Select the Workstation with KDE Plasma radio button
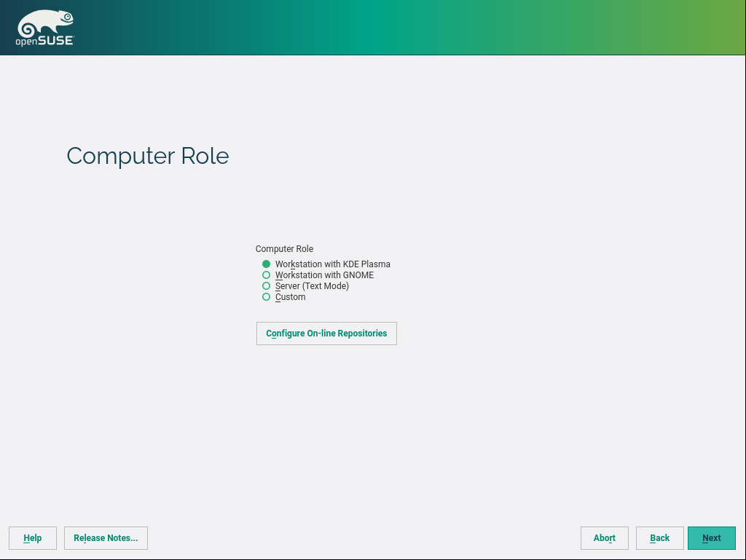 tap(267, 264)
